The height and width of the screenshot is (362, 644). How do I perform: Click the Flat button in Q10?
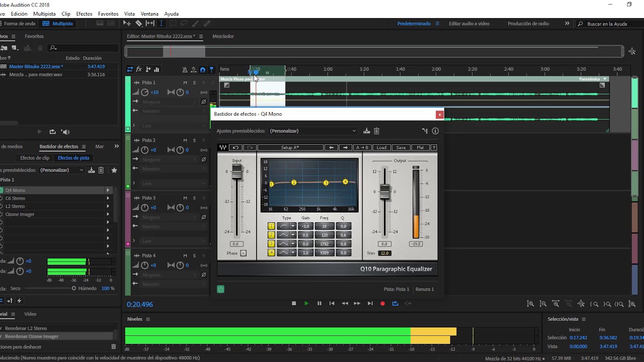pos(420,147)
